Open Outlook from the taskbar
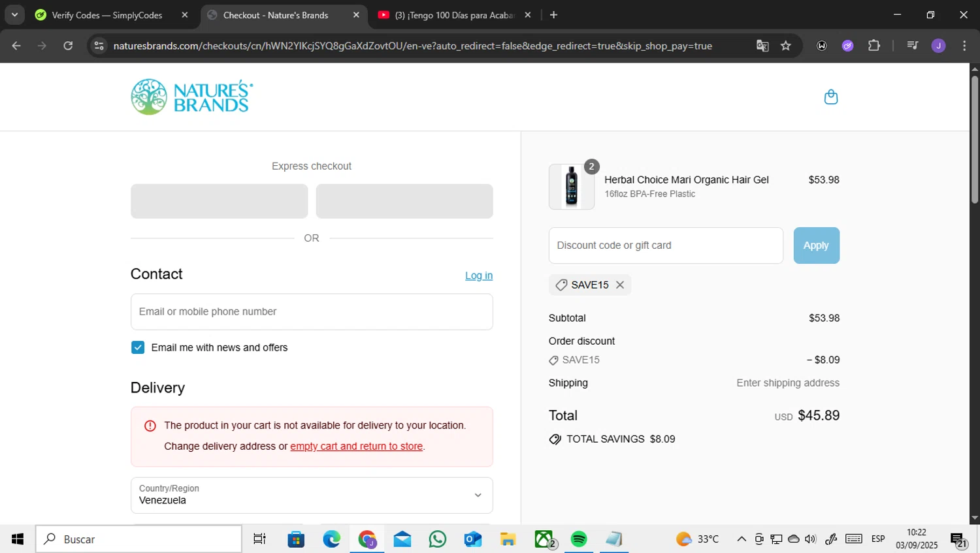Screen dimensions: 980x553 pyautogui.click(x=473, y=539)
